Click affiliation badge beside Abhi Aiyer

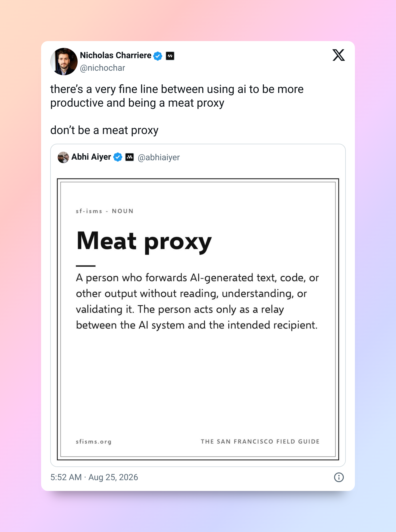(130, 157)
